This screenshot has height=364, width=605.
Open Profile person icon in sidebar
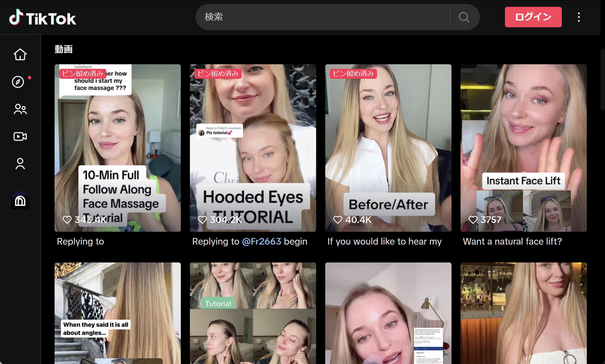20,164
